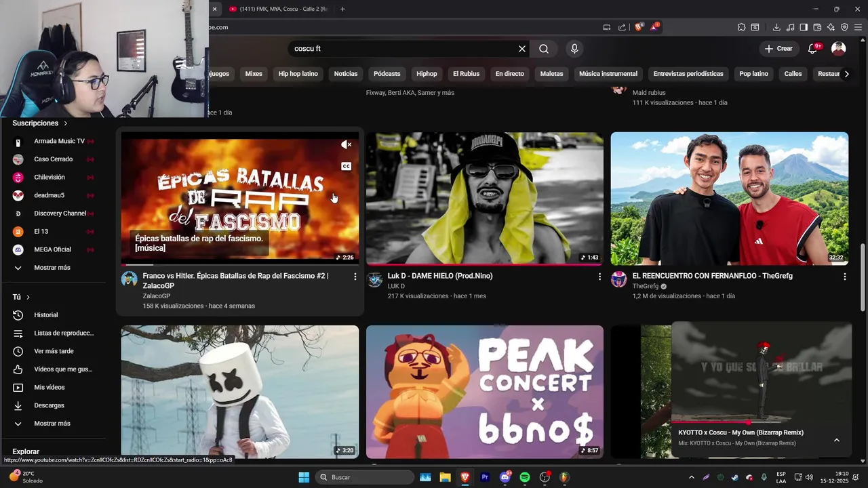Select the El Rubius filter chip
This screenshot has width=868, height=488.
466,74
